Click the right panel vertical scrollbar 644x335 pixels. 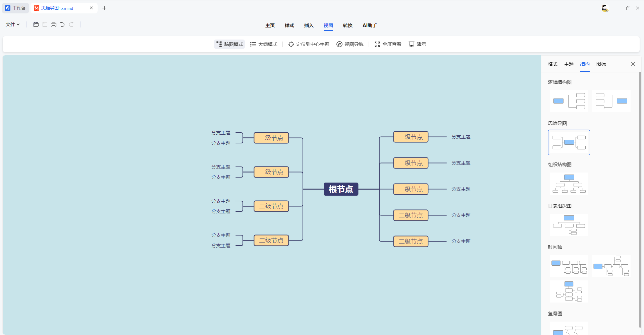coord(640,199)
